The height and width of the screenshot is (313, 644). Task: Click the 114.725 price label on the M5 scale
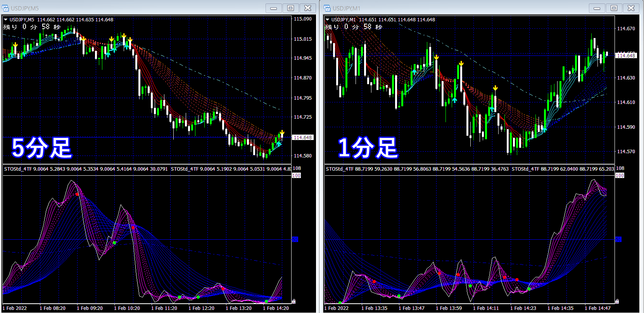click(x=303, y=117)
